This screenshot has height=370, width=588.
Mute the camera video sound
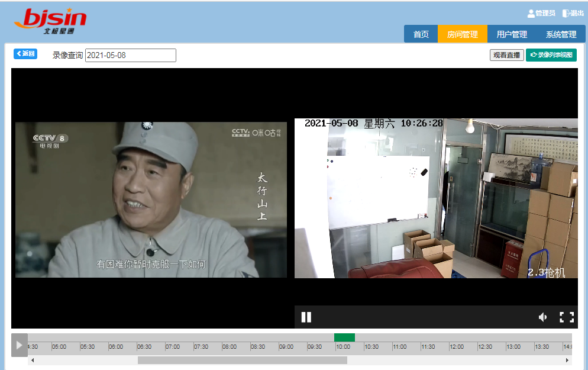click(x=542, y=317)
